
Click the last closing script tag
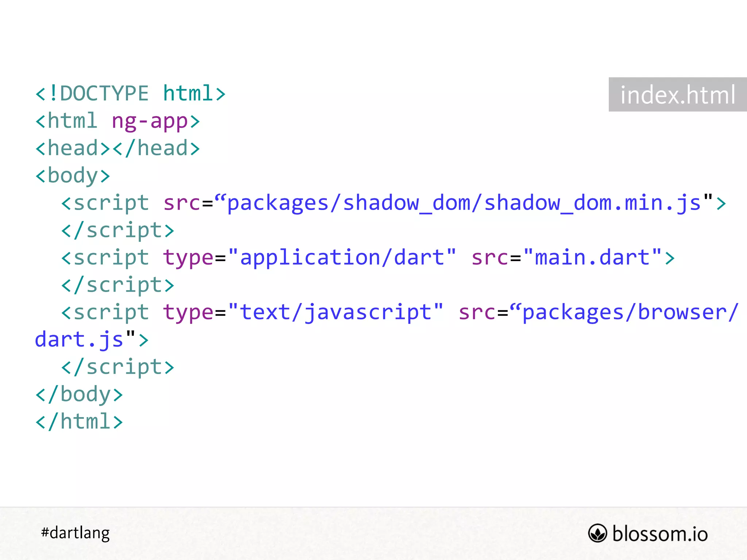[117, 367]
